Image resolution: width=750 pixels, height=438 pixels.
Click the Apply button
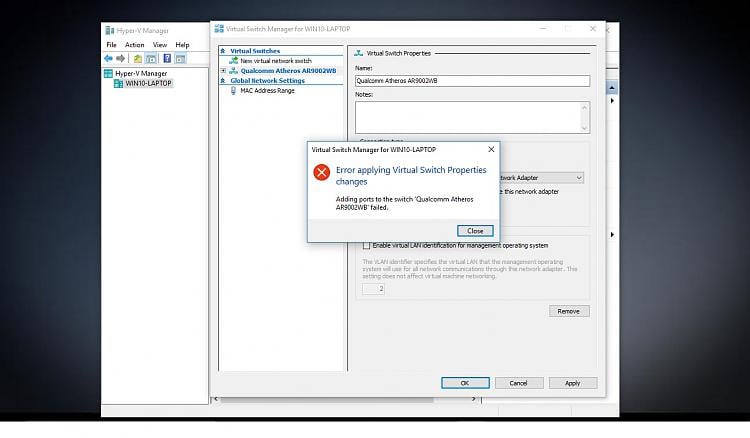[x=573, y=383]
